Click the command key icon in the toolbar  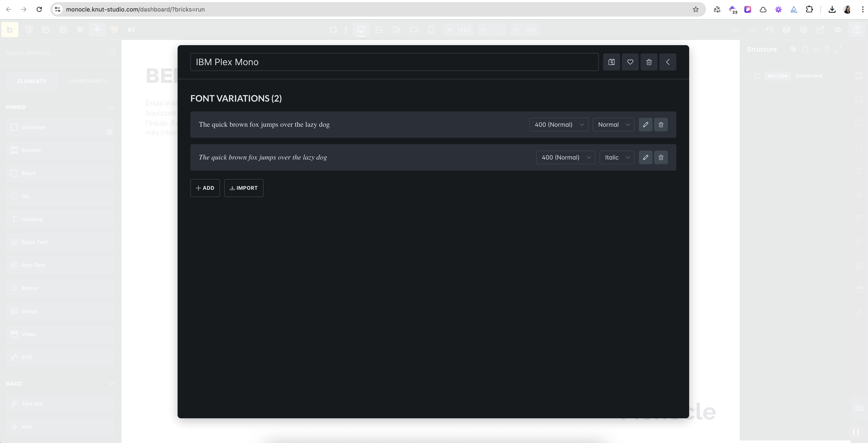pos(80,30)
